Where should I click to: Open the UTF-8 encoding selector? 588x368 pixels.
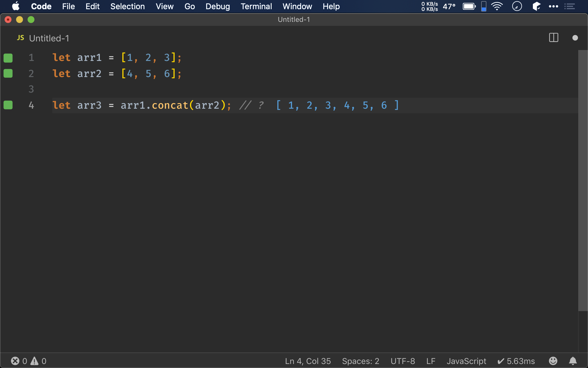(x=403, y=361)
